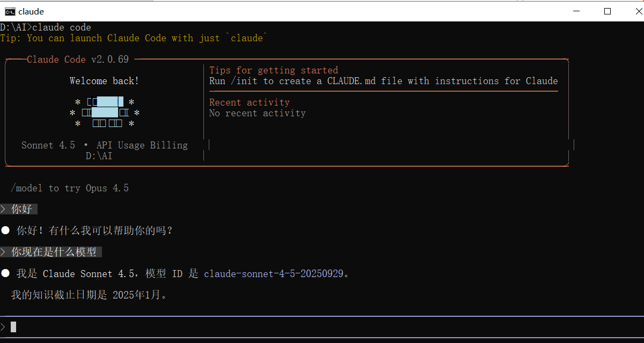Image resolution: width=644 pixels, height=343 pixels.
Task: Click the user message '你好'
Action: [21, 209]
